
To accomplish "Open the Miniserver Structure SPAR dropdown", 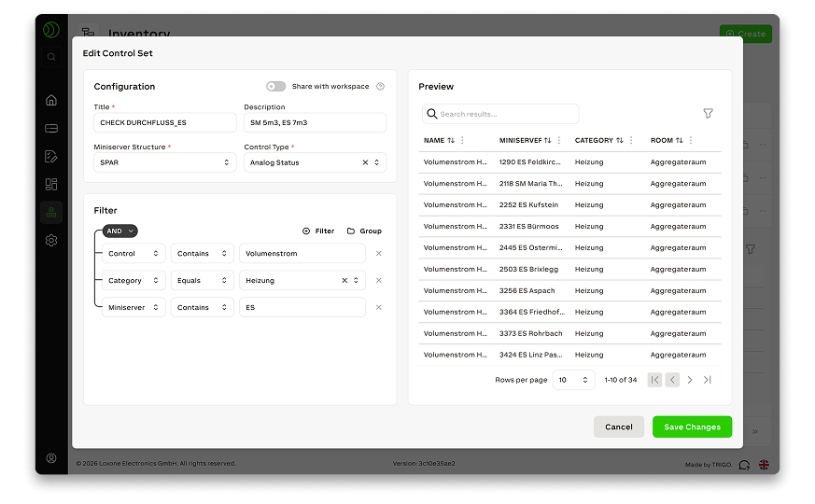I will click(x=164, y=162).
